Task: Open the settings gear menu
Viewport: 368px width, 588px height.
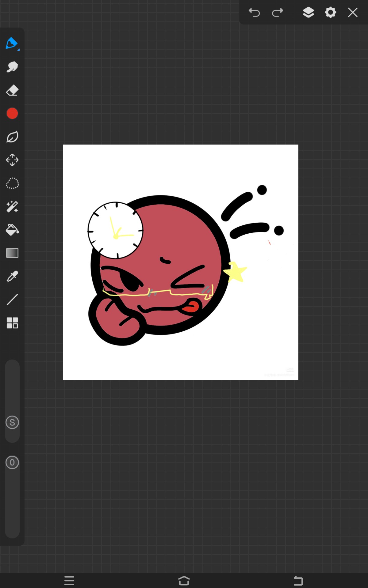Action: point(331,13)
